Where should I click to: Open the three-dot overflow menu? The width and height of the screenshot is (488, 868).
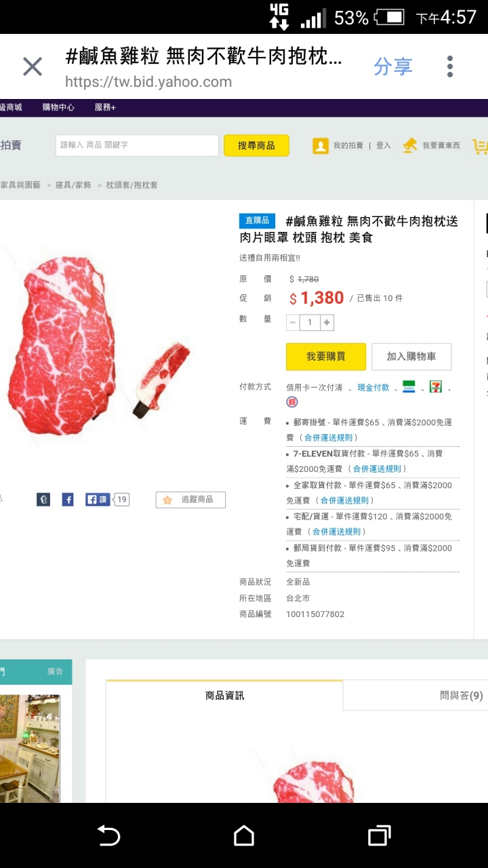[449, 66]
